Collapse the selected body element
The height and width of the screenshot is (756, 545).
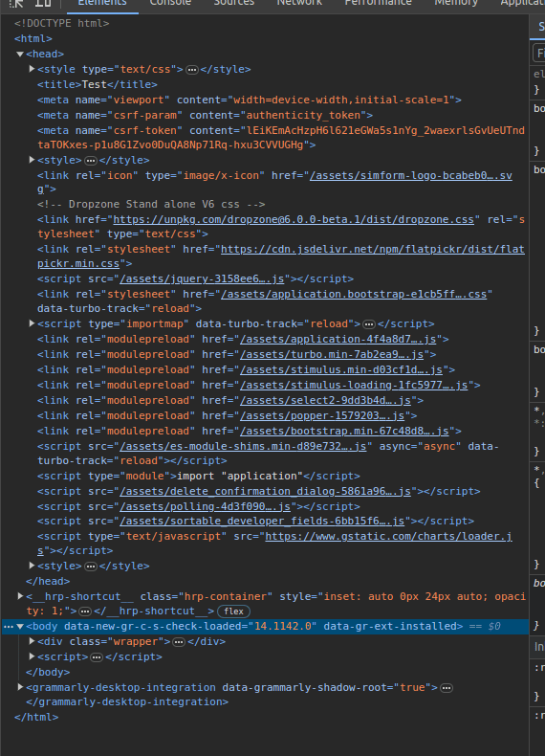pyautogui.click(x=20, y=627)
